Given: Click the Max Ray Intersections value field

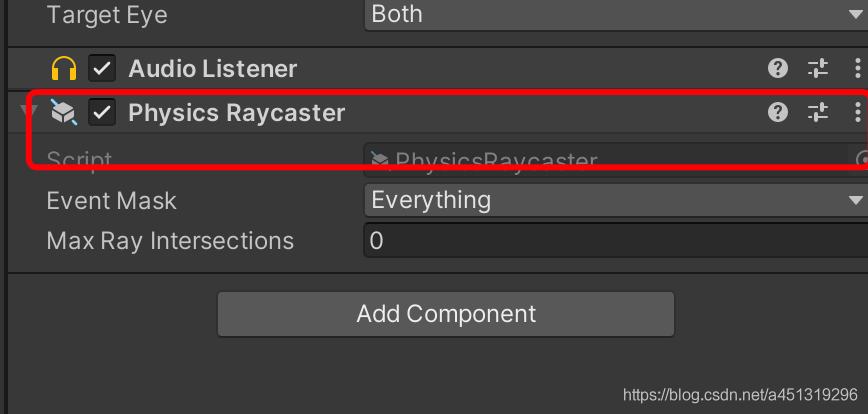Looking at the screenshot, I should [614, 241].
